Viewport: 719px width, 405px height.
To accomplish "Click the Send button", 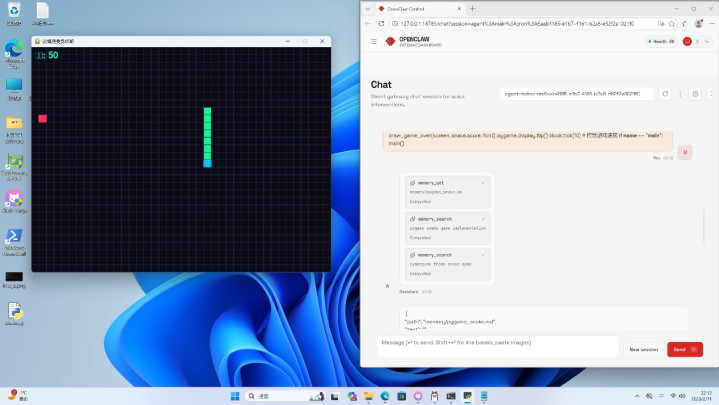I will point(684,349).
